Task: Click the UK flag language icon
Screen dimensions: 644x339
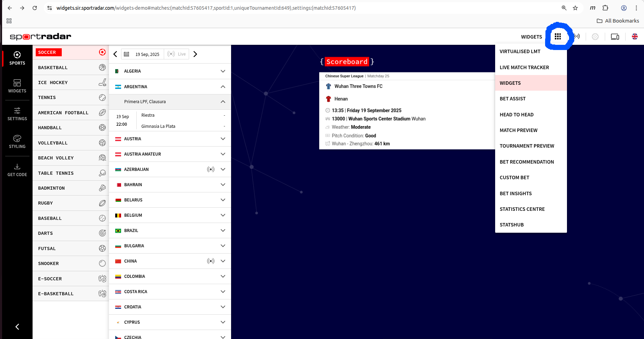Action: click(x=635, y=36)
